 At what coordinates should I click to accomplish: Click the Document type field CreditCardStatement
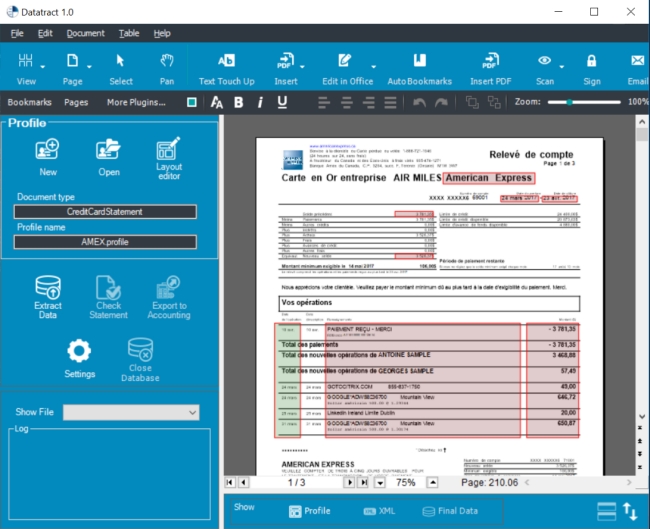point(105,212)
